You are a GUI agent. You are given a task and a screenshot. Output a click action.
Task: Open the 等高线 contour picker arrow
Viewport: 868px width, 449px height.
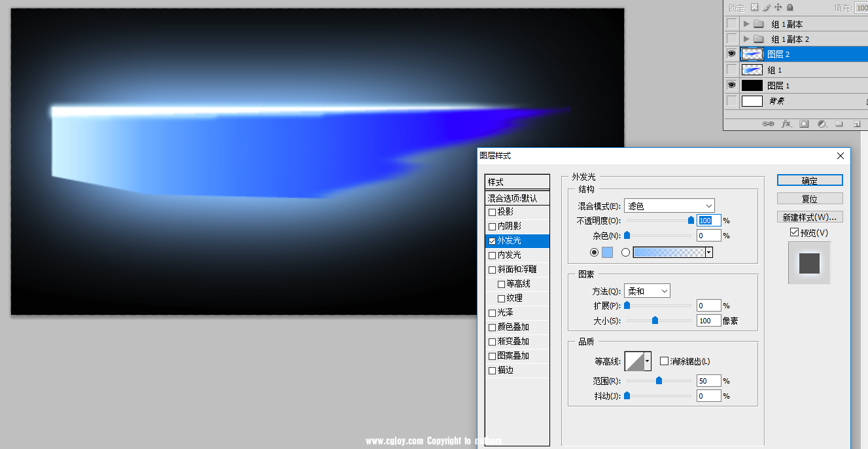[x=648, y=361]
